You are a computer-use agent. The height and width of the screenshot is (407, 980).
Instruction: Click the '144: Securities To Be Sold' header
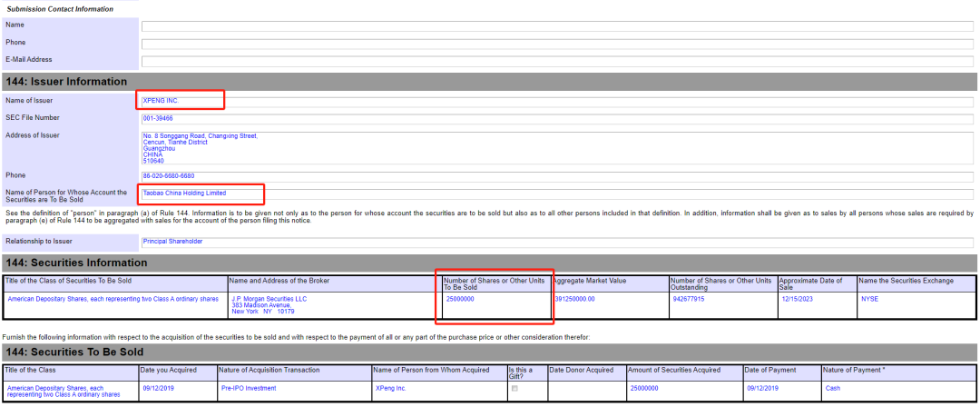pyautogui.click(x=489, y=352)
